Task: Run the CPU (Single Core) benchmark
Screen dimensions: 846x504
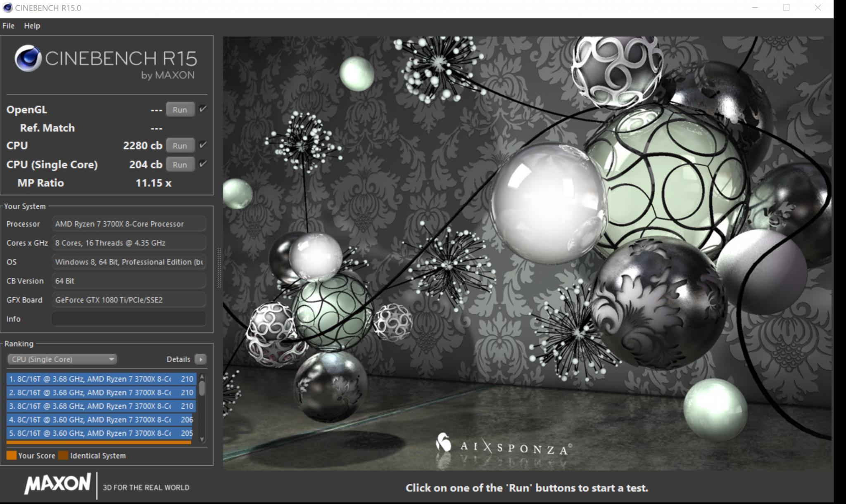Action: click(180, 165)
